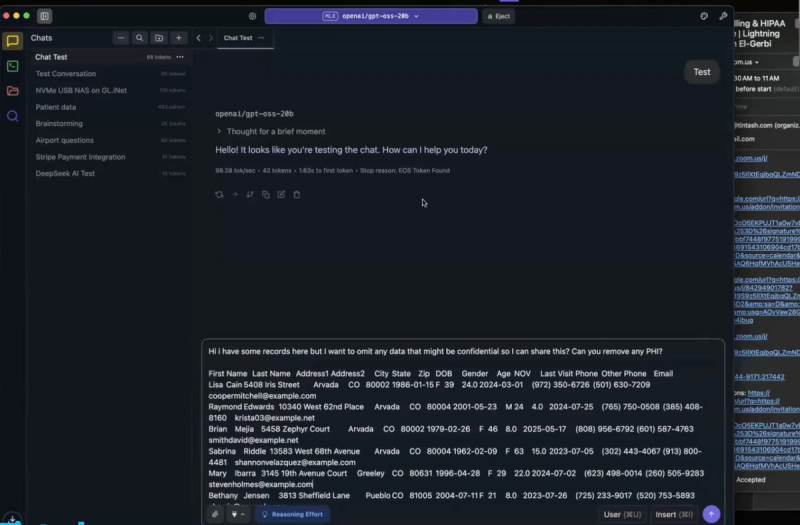Click the Insert (⌘I) button
Screen dimensions: 800x525
674,514
